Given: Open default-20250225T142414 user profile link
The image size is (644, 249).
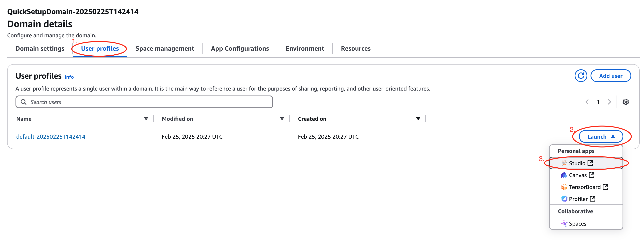Looking at the screenshot, I should coord(51,137).
